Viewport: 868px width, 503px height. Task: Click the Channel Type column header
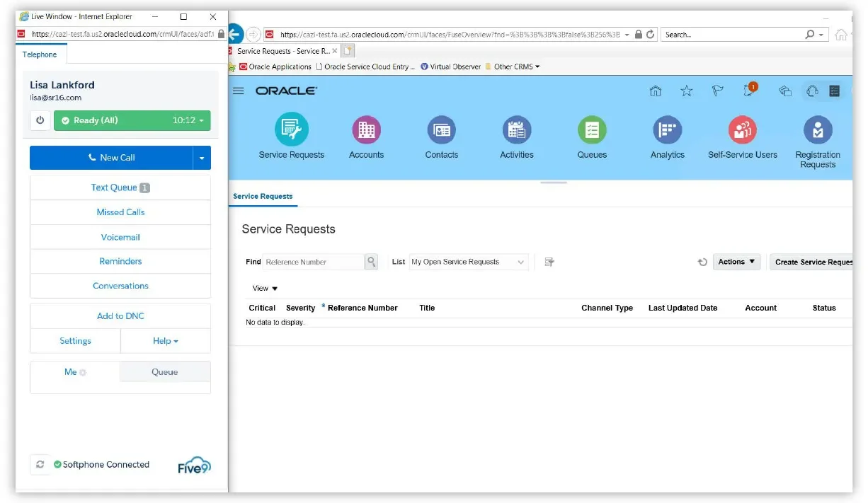[x=607, y=308]
